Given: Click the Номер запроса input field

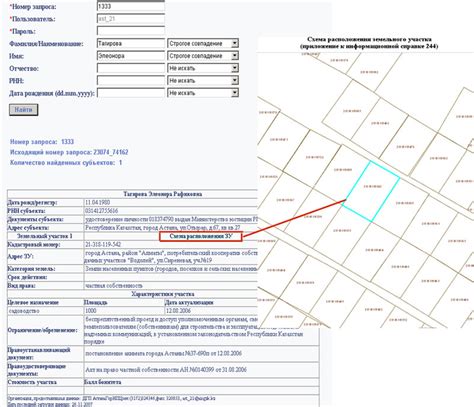Looking at the screenshot, I should pos(131,6).
